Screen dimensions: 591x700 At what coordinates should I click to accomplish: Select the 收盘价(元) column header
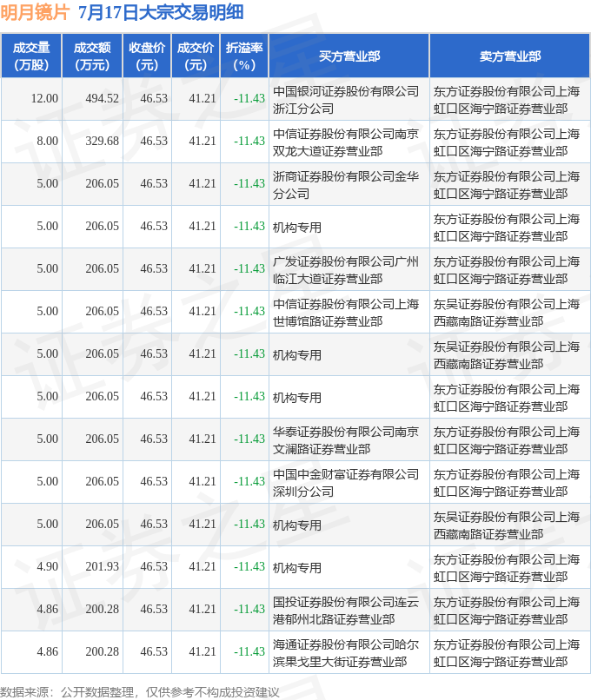pyautogui.click(x=147, y=56)
